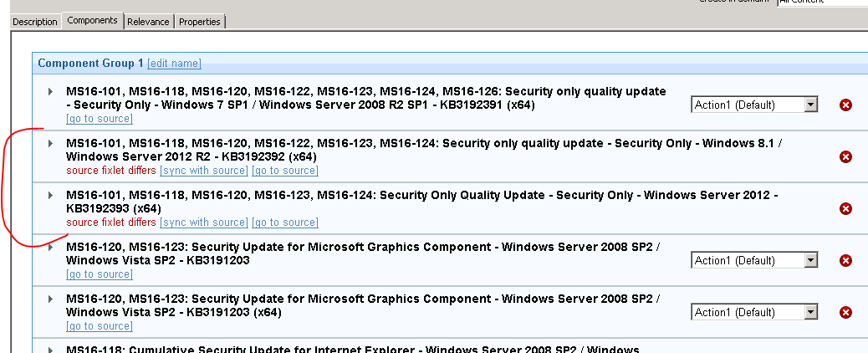Go to source for KB3191203 non-x64
The image size is (868, 353).
pyautogui.click(x=99, y=274)
